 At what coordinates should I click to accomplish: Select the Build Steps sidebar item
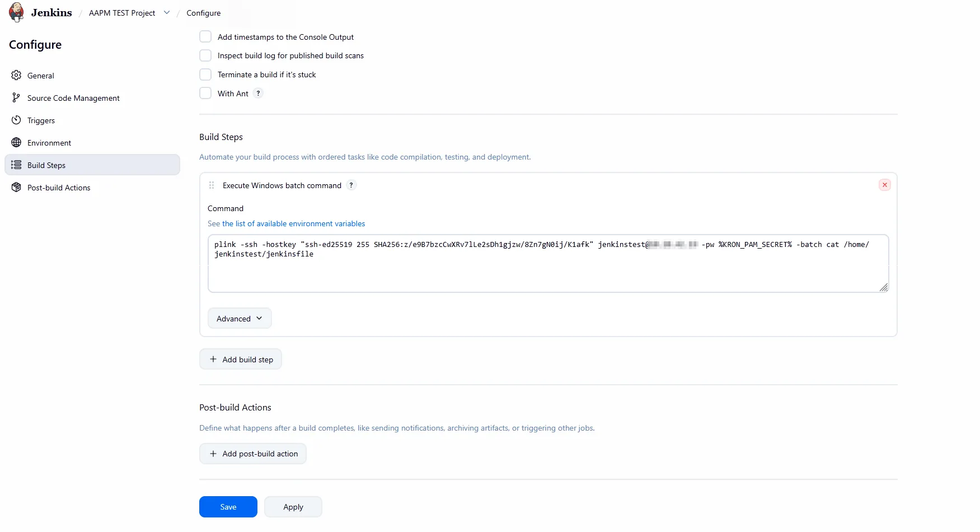(92, 165)
